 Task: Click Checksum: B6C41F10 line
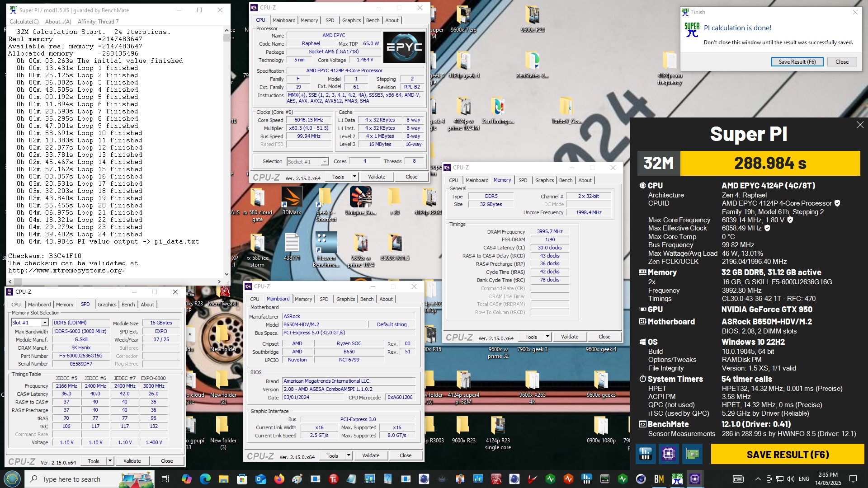click(x=45, y=256)
